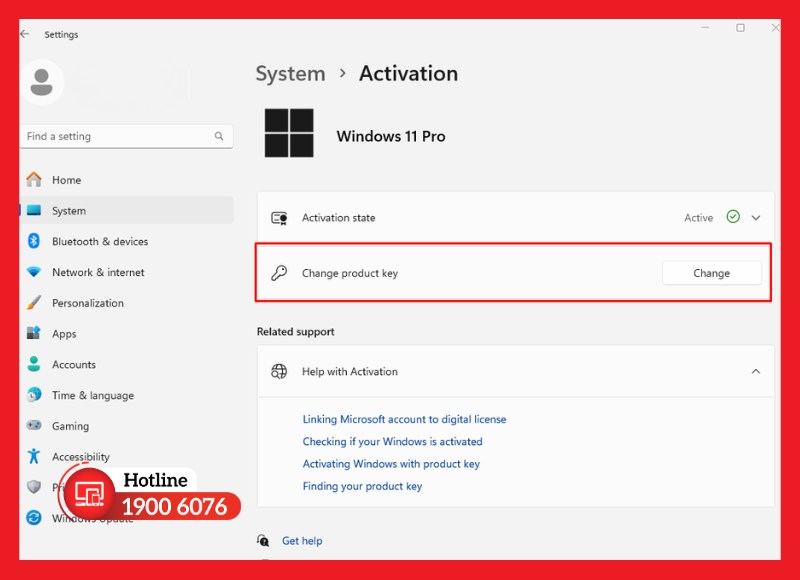Click the Time & language globe-clock icon
Image resolution: width=800 pixels, height=580 pixels.
(x=34, y=394)
